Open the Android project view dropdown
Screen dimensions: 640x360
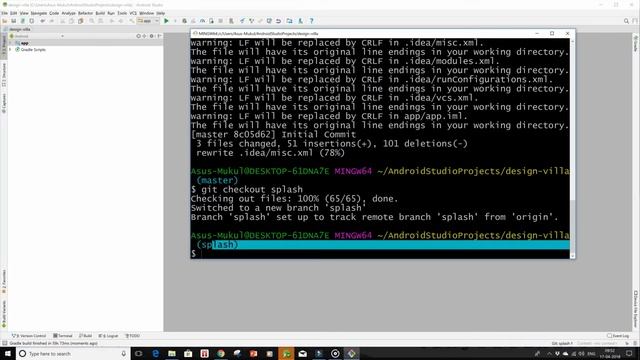(x=37, y=36)
